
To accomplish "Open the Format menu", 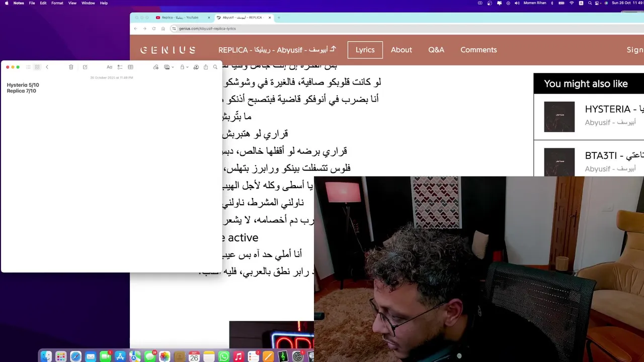I will tap(57, 3).
